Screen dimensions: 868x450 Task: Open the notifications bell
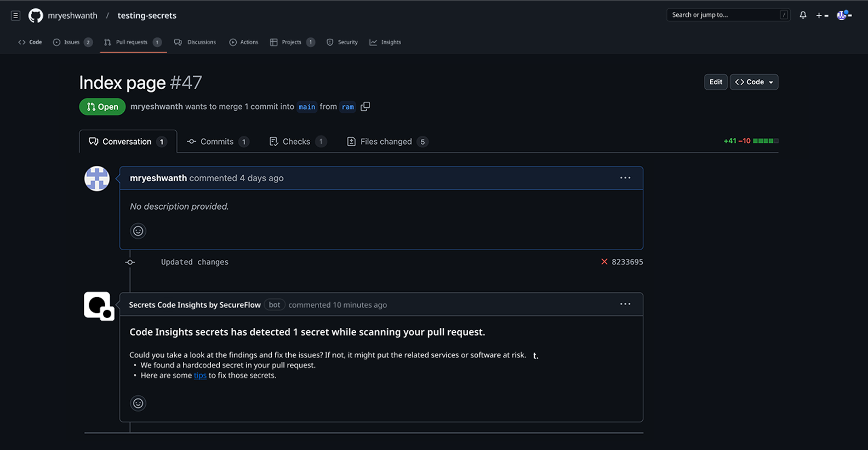click(x=803, y=15)
